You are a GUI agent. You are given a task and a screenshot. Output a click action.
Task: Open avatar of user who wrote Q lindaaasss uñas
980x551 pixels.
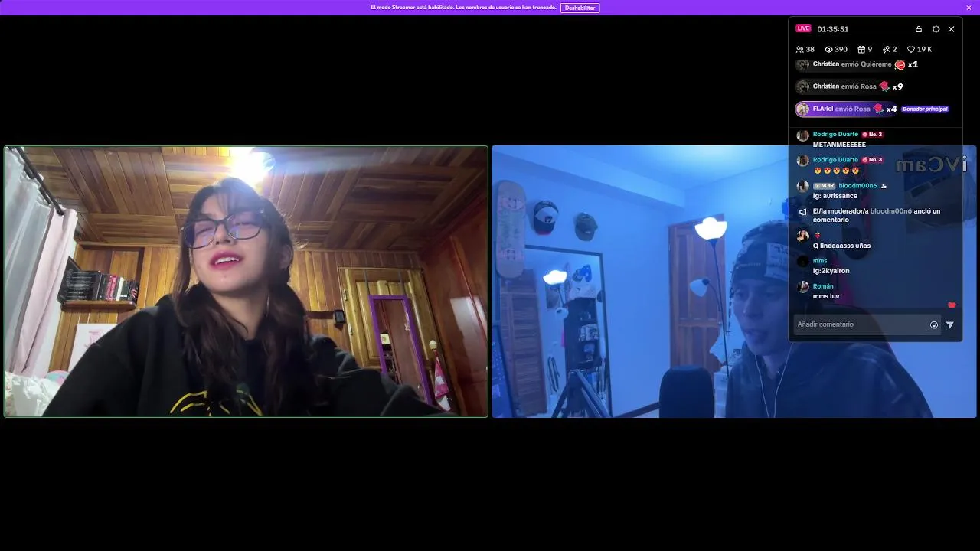click(x=802, y=236)
